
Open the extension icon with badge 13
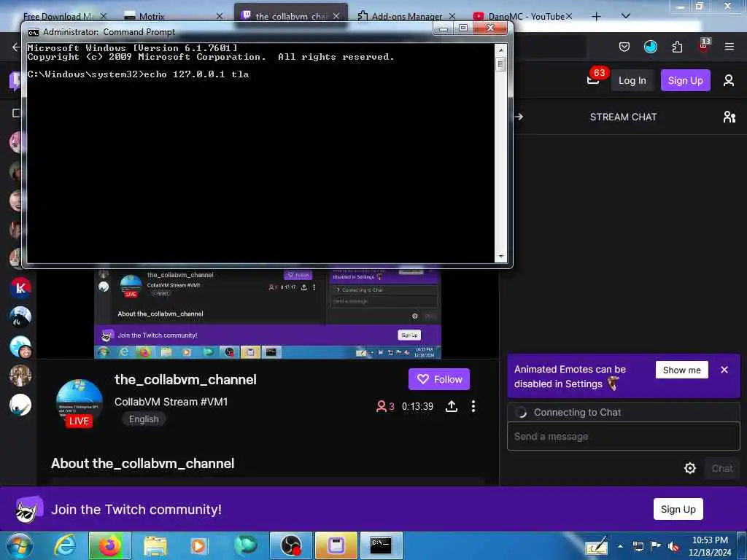704,45
